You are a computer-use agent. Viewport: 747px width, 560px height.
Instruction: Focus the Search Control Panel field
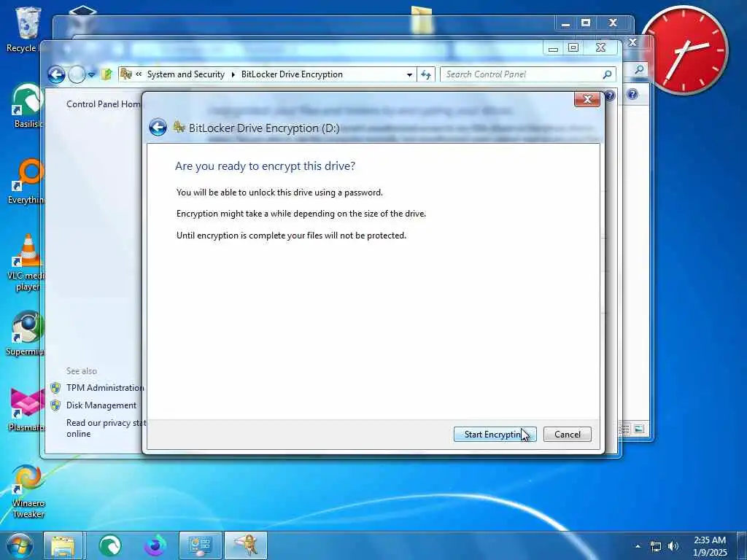(523, 74)
